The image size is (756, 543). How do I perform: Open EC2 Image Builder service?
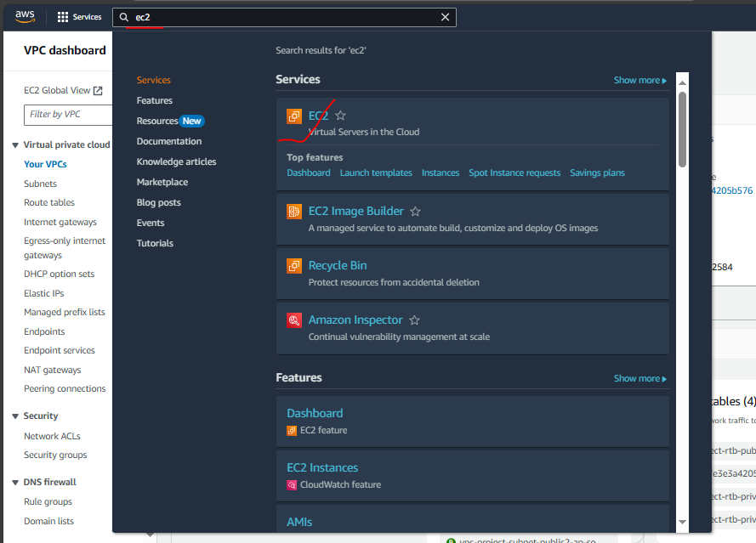pyautogui.click(x=355, y=211)
